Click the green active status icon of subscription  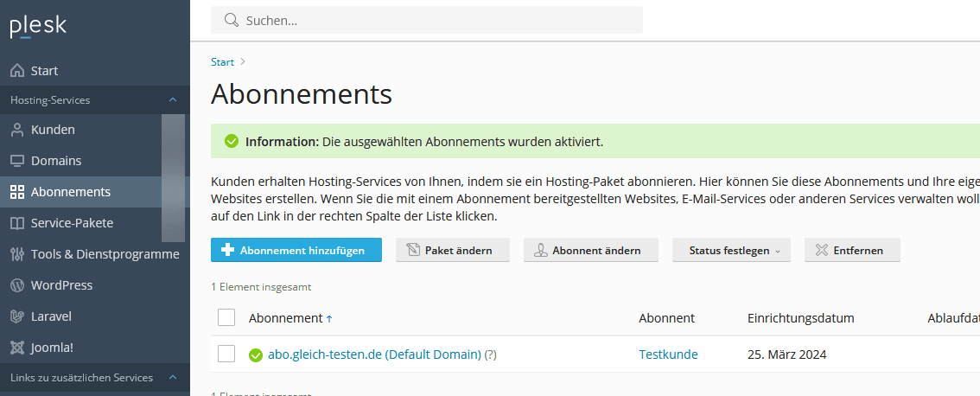point(255,354)
